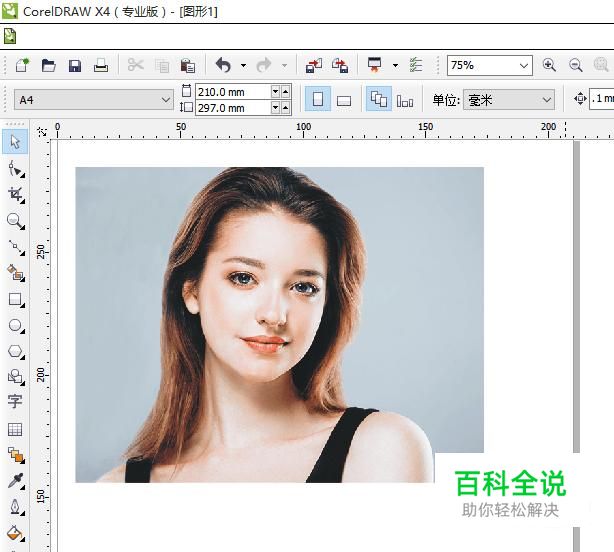Expand the 75% zoom level dropdown
Viewport: 614px width, 552px height.
point(524,66)
